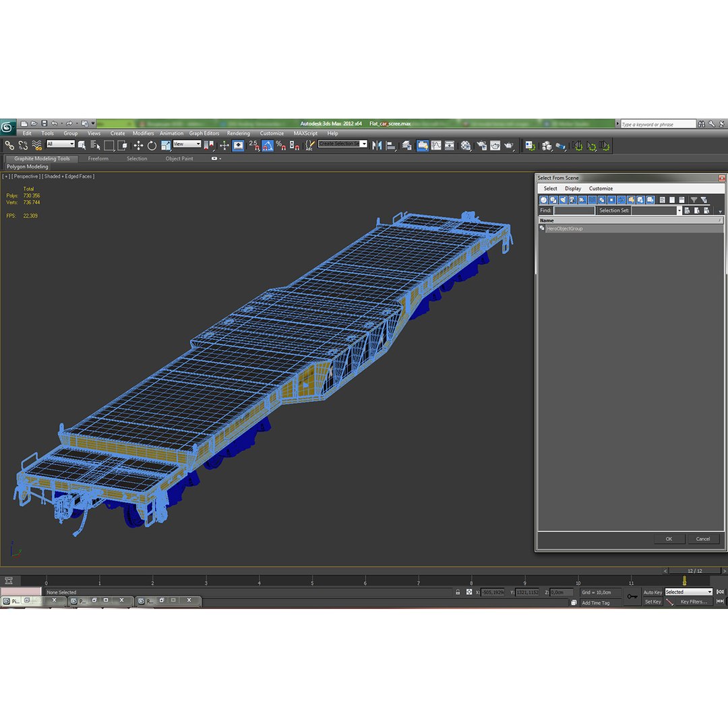Click the Open File icon in quick access toolbar
The width and height of the screenshot is (728, 728).
coord(34,123)
